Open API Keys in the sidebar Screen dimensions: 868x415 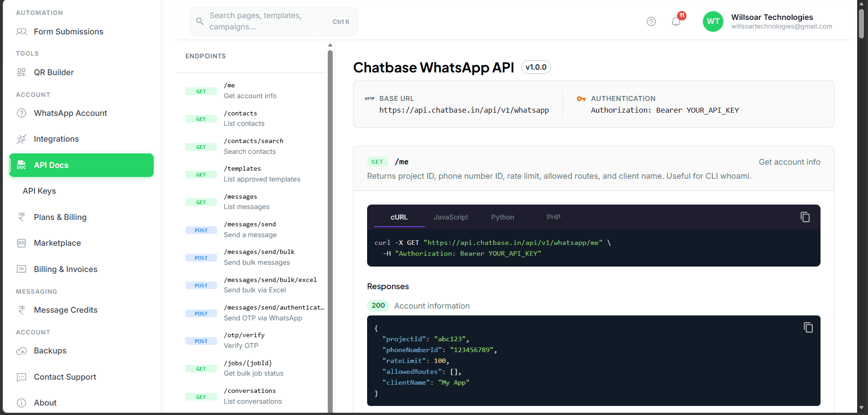pos(39,191)
